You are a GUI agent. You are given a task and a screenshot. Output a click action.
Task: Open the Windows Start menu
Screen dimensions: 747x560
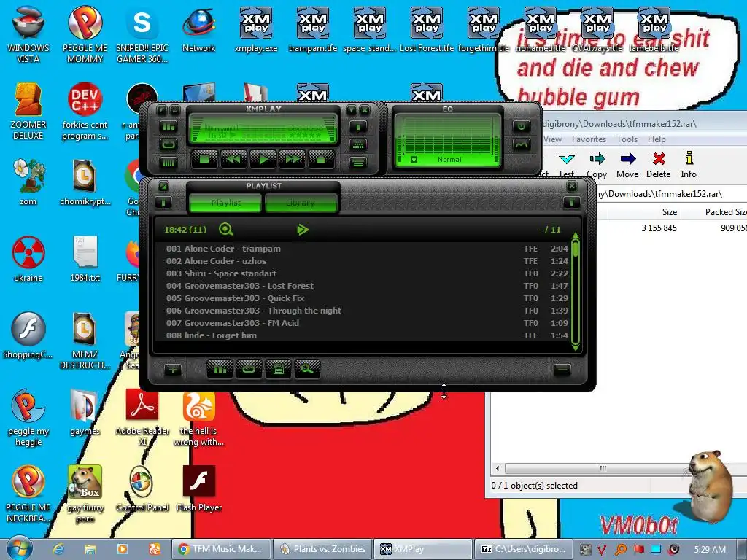(20, 548)
